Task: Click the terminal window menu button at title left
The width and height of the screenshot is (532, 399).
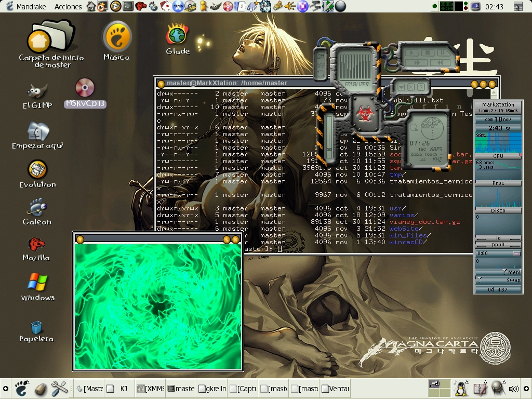Action: click(161, 84)
